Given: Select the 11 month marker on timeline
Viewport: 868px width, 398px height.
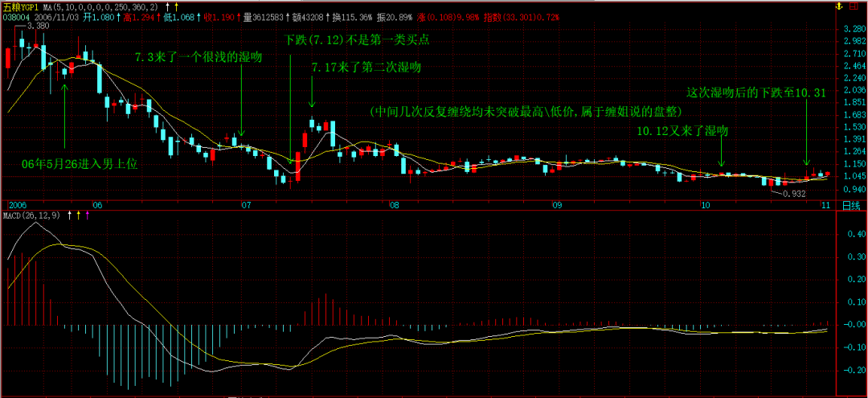Looking at the screenshot, I should point(825,205).
